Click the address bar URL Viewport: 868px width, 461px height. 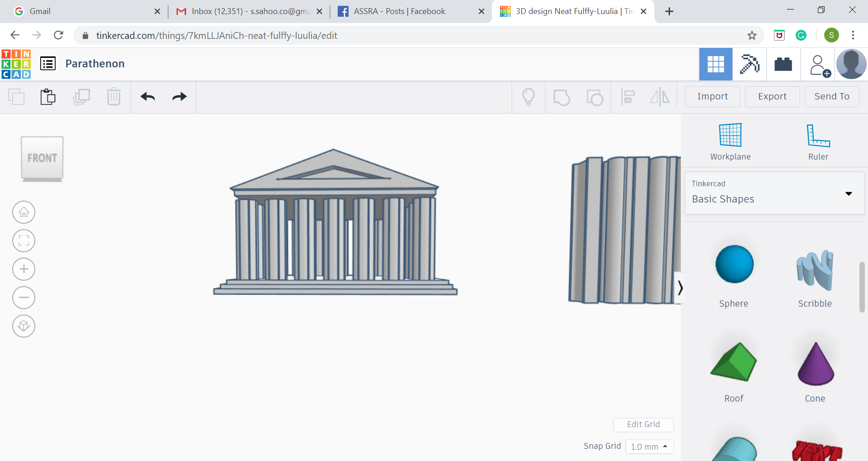(x=217, y=36)
